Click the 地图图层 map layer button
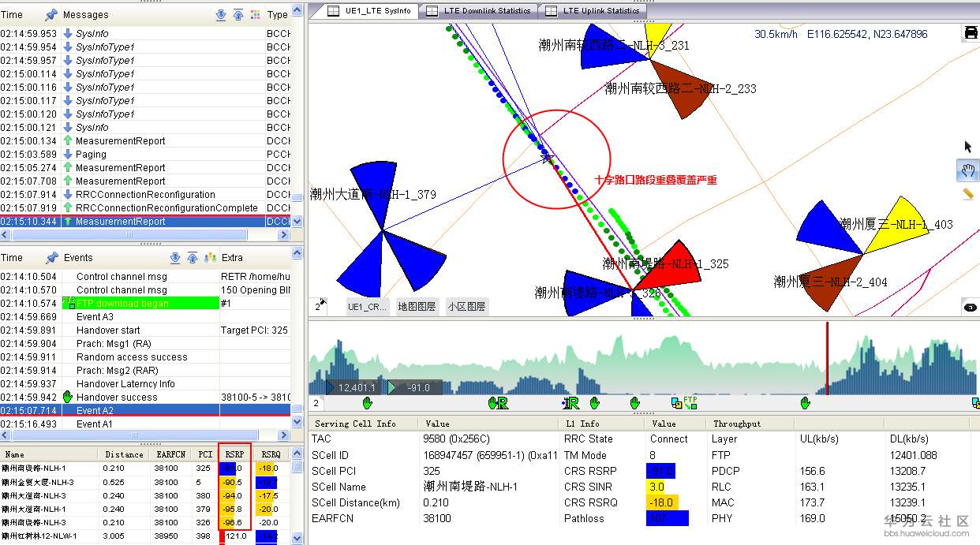 click(417, 307)
